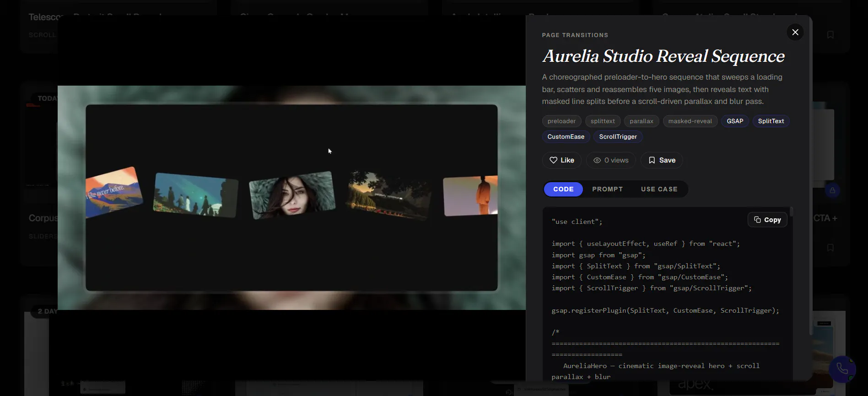
Task: Click the ScrollTrigger import code line
Action: (652, 288)
